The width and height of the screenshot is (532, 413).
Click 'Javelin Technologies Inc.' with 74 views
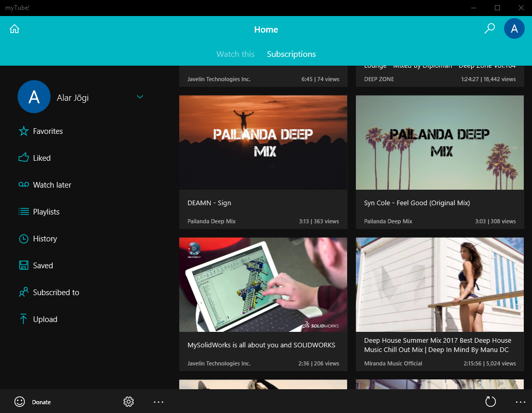219,79
